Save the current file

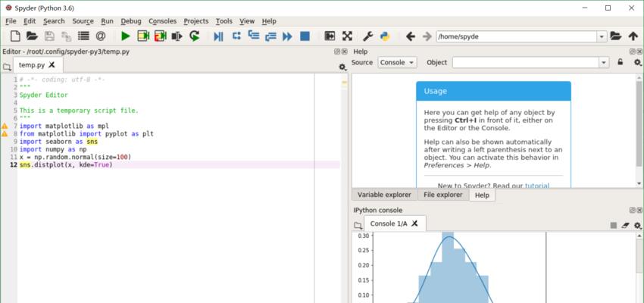49,36
